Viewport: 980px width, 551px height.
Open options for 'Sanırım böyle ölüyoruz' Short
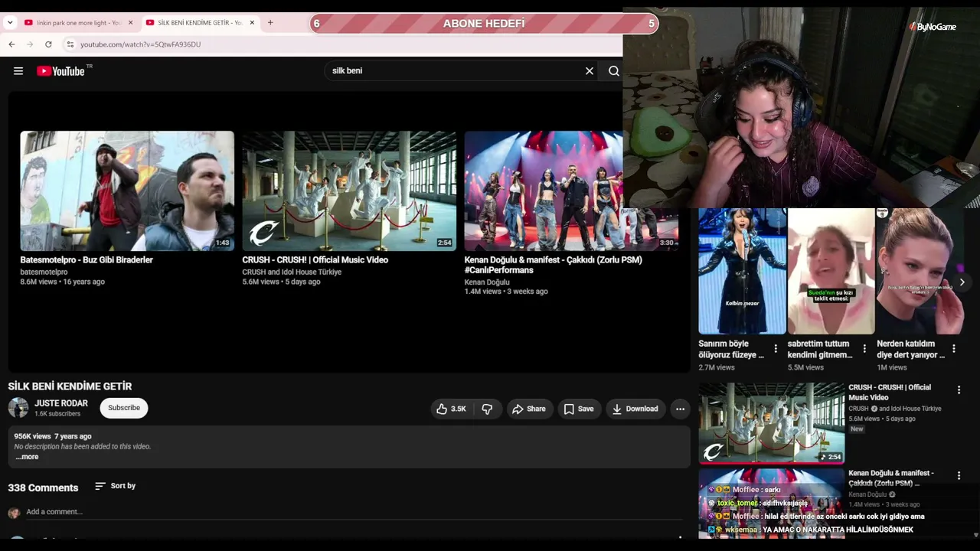click(x=776, y=349)
